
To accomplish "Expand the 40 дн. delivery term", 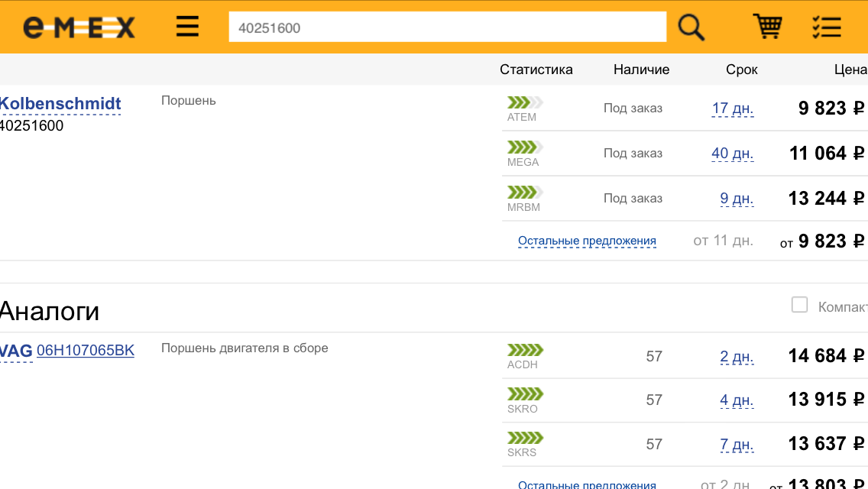I will (x=732, y=154).
